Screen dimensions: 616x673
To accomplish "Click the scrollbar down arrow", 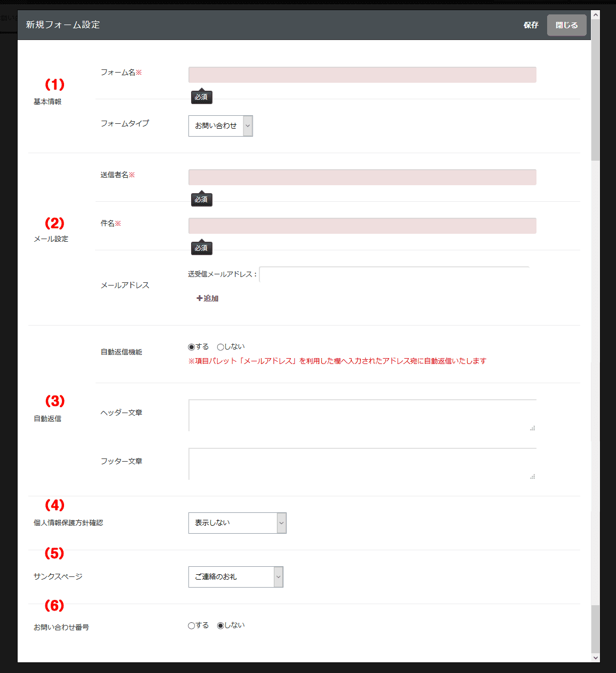I will [x=596, y=658].
